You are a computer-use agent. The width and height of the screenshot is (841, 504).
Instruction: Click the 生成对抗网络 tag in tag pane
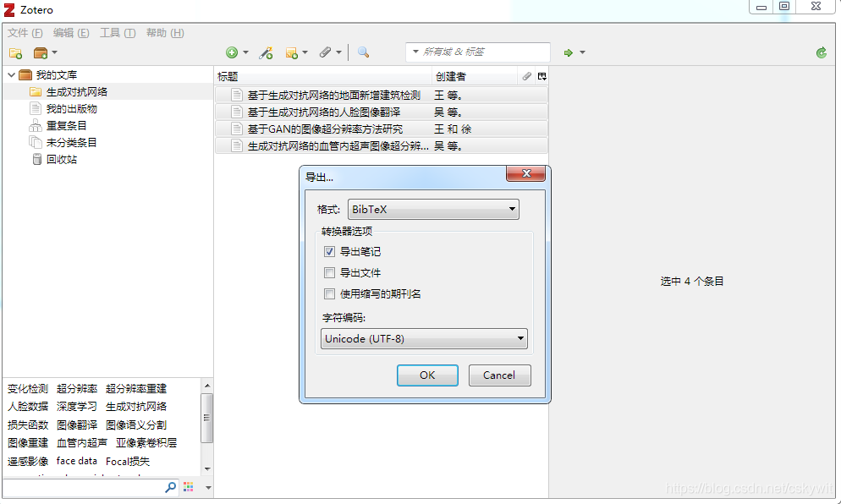pos(136,407)
